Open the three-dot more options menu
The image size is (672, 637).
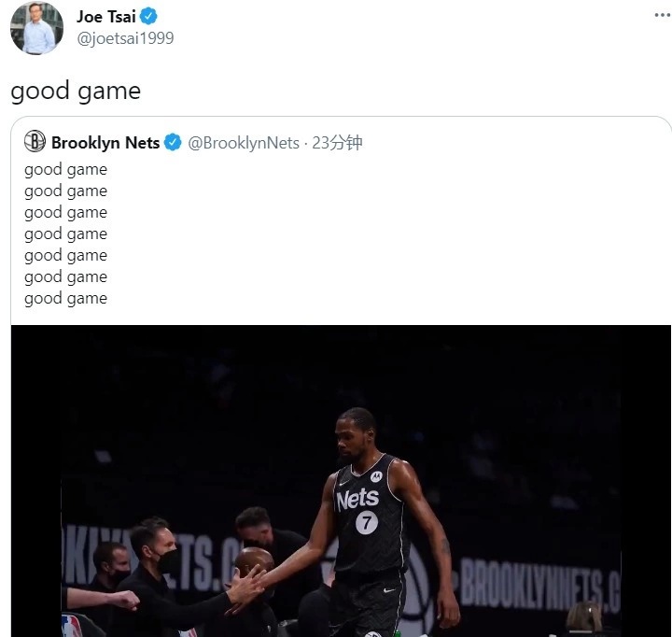pos(662,16)
